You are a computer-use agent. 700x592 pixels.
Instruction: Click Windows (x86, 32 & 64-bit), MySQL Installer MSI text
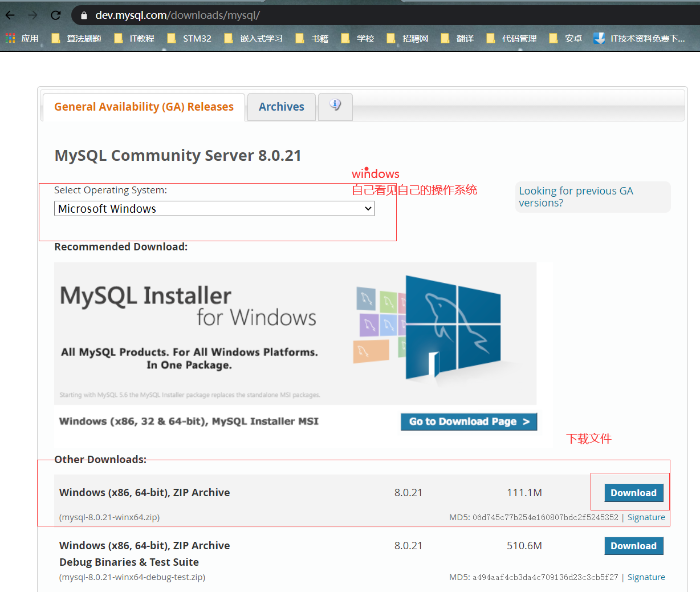(189, 421)
